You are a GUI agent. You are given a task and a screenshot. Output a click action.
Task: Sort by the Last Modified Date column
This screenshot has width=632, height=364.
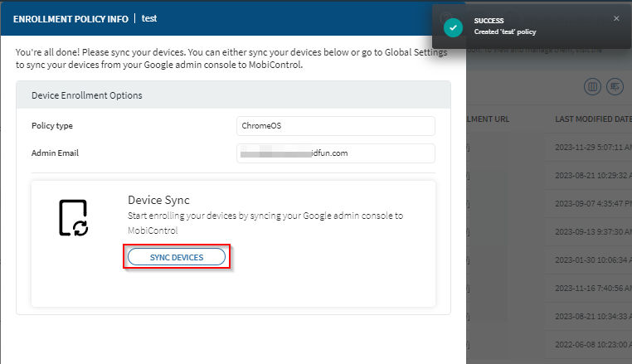[592, 119]
